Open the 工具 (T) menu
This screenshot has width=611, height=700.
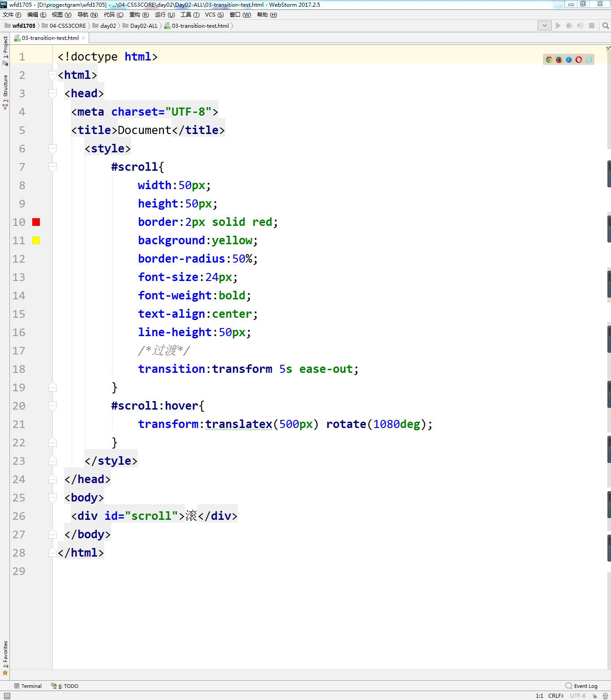coord(190,15)
